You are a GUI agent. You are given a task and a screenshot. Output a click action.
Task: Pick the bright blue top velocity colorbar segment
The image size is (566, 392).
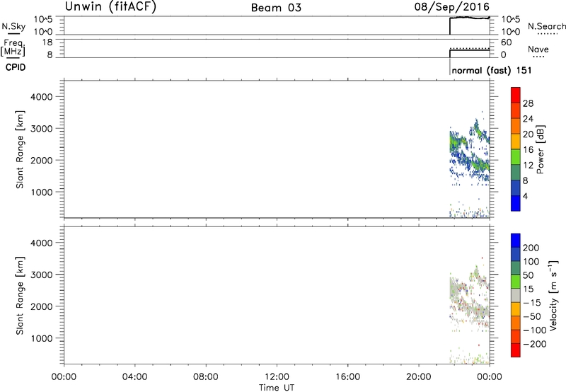pos(516,241)
